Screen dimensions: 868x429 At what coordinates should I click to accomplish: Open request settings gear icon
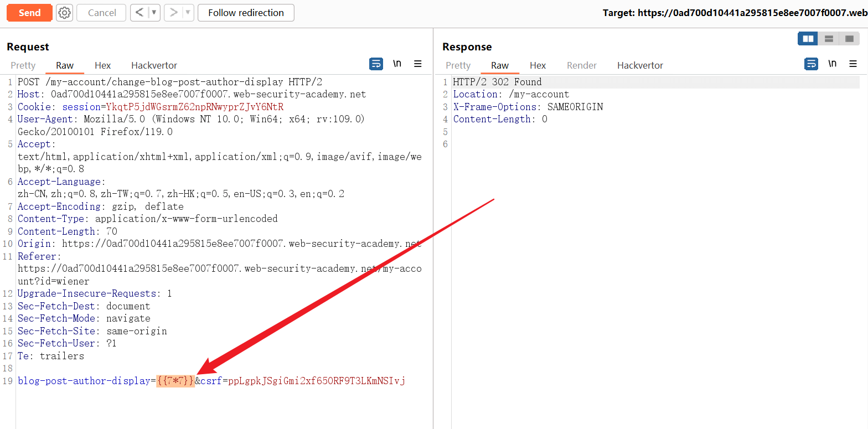click(x=65, y=13)
